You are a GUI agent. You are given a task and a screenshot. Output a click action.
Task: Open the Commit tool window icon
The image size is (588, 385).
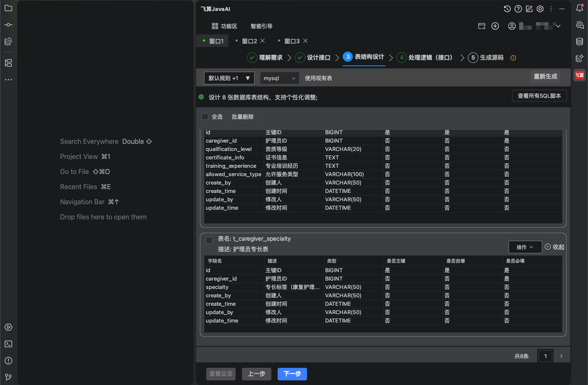tap(8, 25)
